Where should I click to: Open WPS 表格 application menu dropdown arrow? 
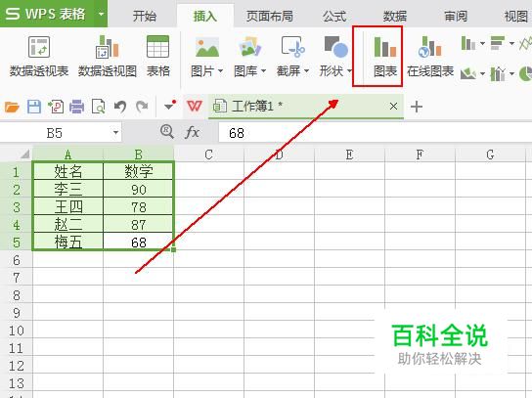click(x=101, y=14)
